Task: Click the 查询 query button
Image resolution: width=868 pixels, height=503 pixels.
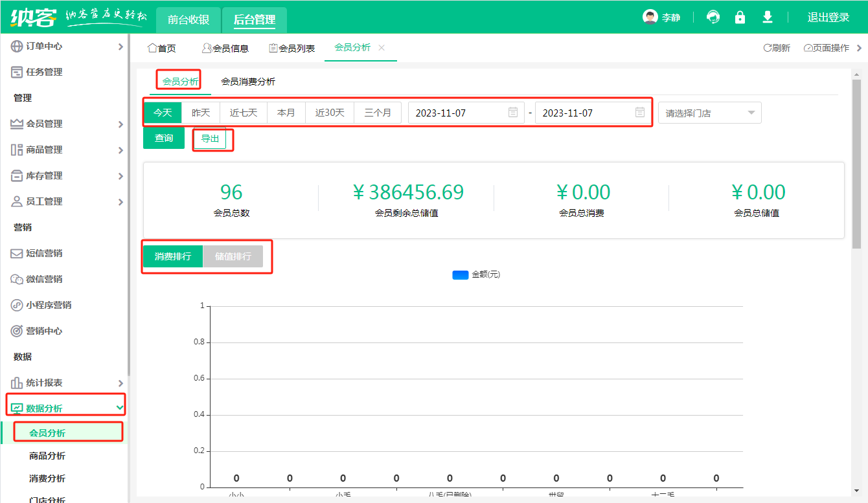Action: [164, 139]
